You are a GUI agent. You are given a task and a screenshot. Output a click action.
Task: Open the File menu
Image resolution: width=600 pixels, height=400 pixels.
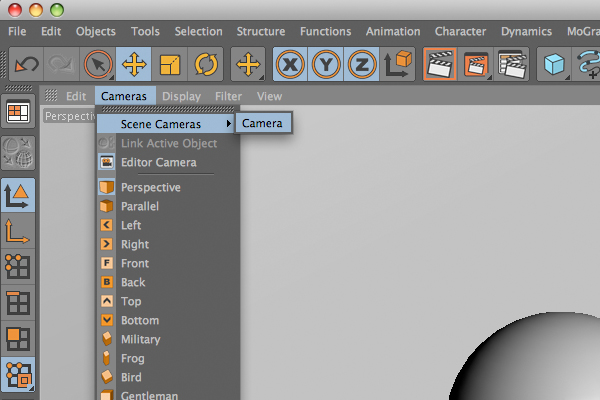pyautogui.click(x=17, y=31)
